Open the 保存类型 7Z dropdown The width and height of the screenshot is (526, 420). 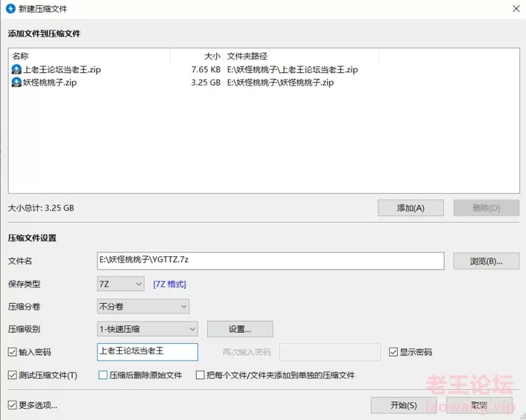coord(121,284)
